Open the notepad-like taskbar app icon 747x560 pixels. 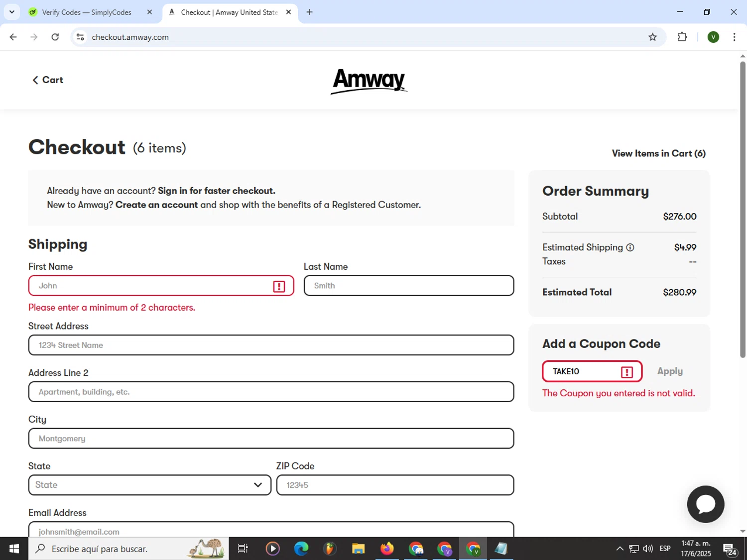[501, 549]
